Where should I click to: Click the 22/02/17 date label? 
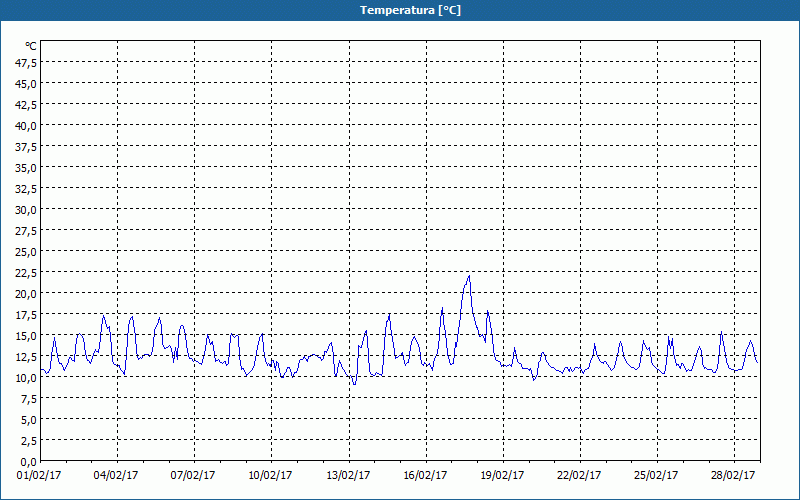point(579,476)
